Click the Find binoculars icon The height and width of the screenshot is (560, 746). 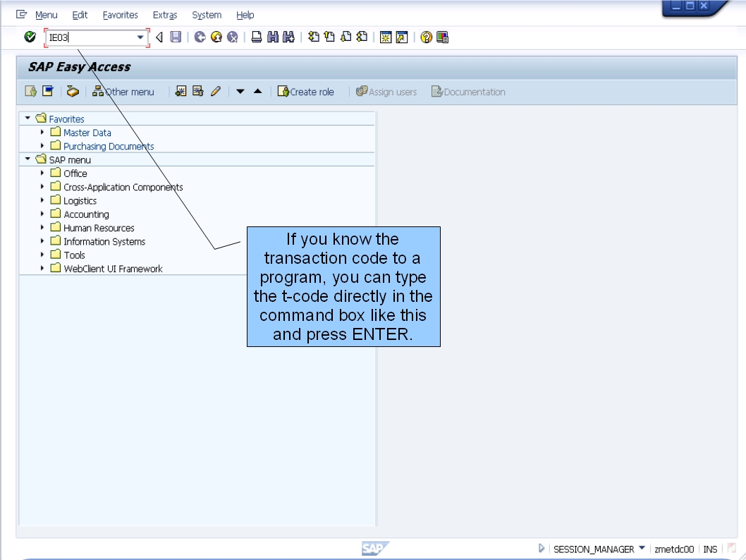click(x=273, y=37)
